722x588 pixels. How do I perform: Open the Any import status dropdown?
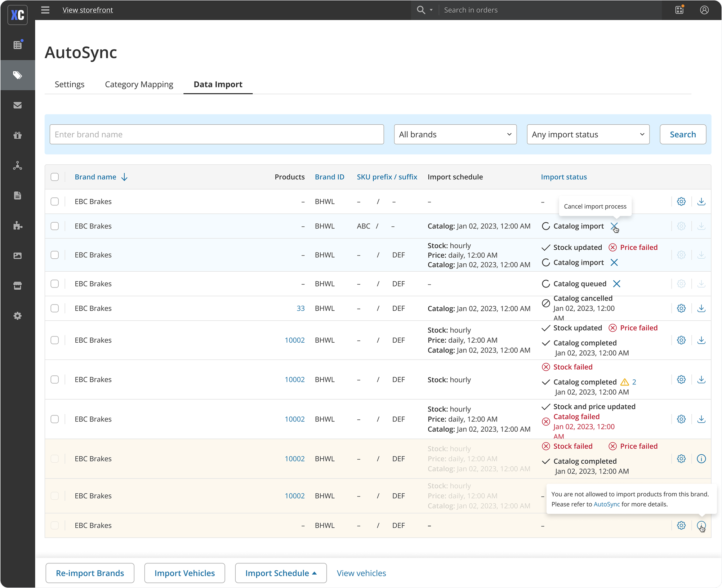coord(587,134)
